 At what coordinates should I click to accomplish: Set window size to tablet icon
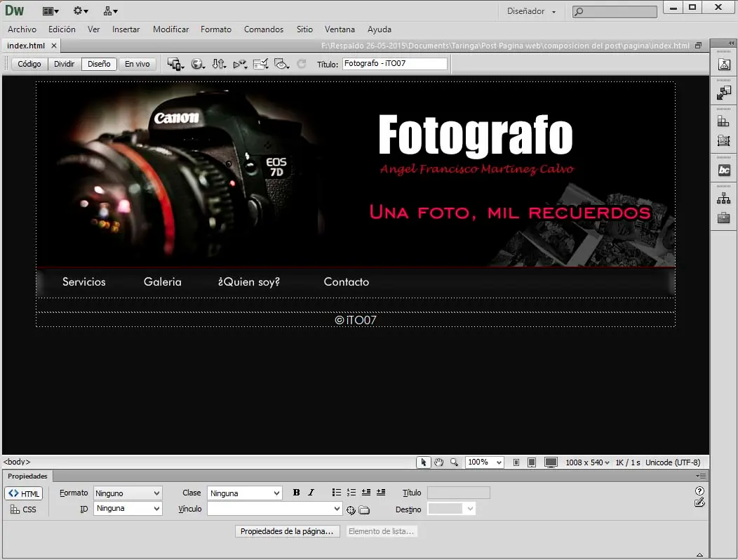[532, 462]
